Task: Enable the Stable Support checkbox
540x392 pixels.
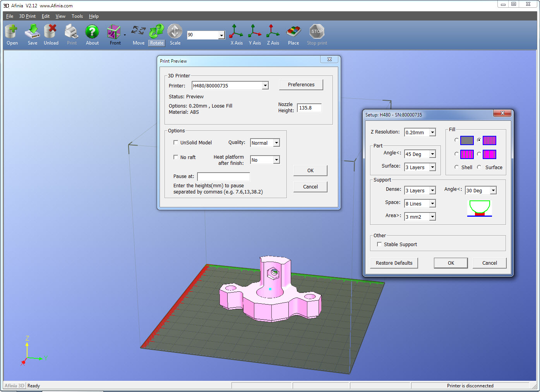Action: [379, 244]
